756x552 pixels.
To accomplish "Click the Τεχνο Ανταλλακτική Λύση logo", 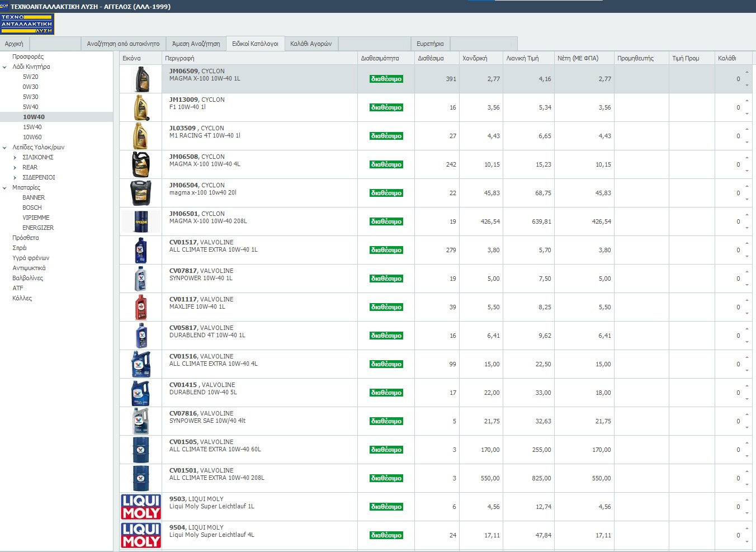I will 27,24.
